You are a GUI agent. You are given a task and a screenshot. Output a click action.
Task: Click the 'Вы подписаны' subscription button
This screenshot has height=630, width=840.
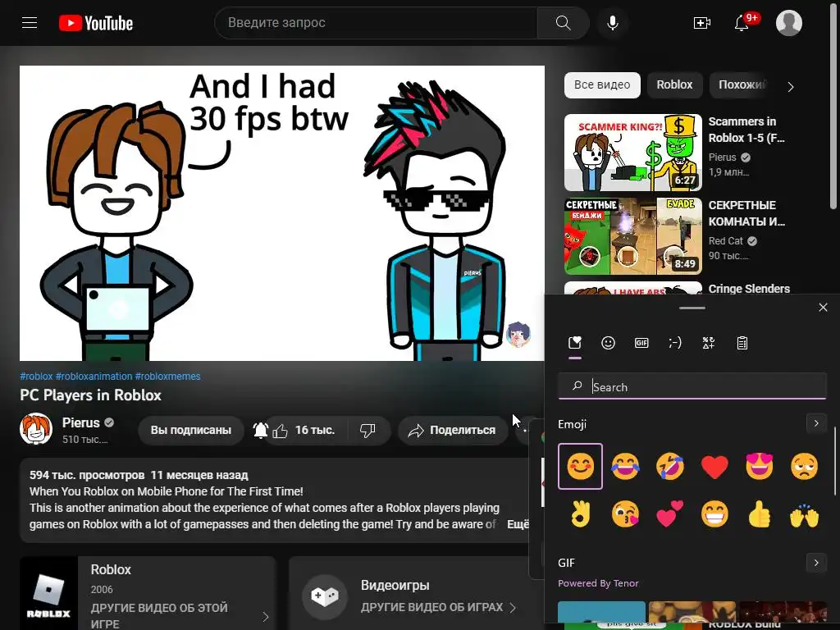click(x=190, y=430)
